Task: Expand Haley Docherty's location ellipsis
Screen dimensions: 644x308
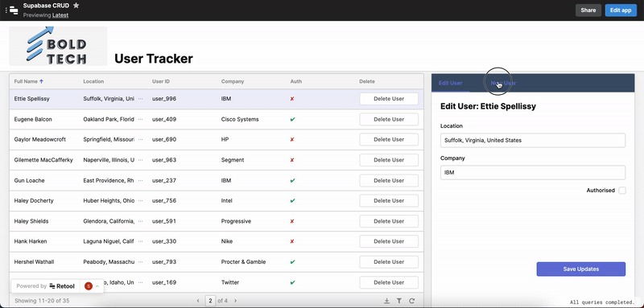Action: pos(140,200)
